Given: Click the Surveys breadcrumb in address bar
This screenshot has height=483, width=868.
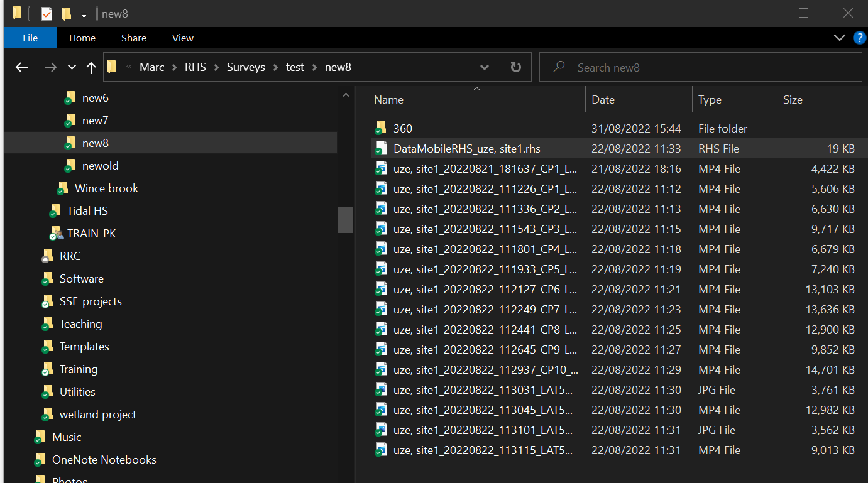Looking at the screenshot, I should pyautogui.click(x=246, y=67).
